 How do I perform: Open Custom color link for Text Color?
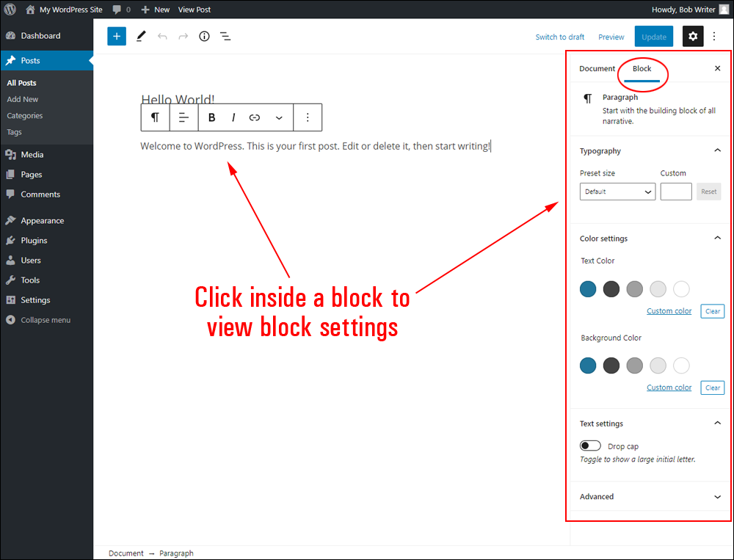coord(669,311)
